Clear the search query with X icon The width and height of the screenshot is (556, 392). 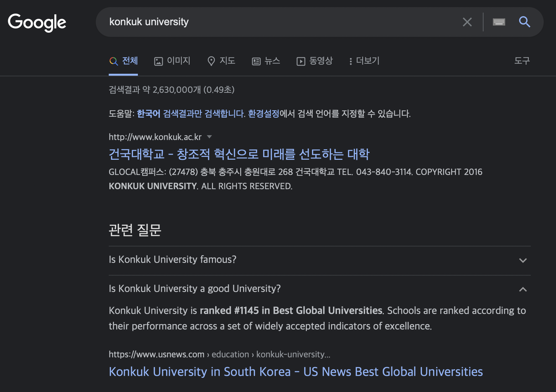pyautogui.click(x=467, y=22)
